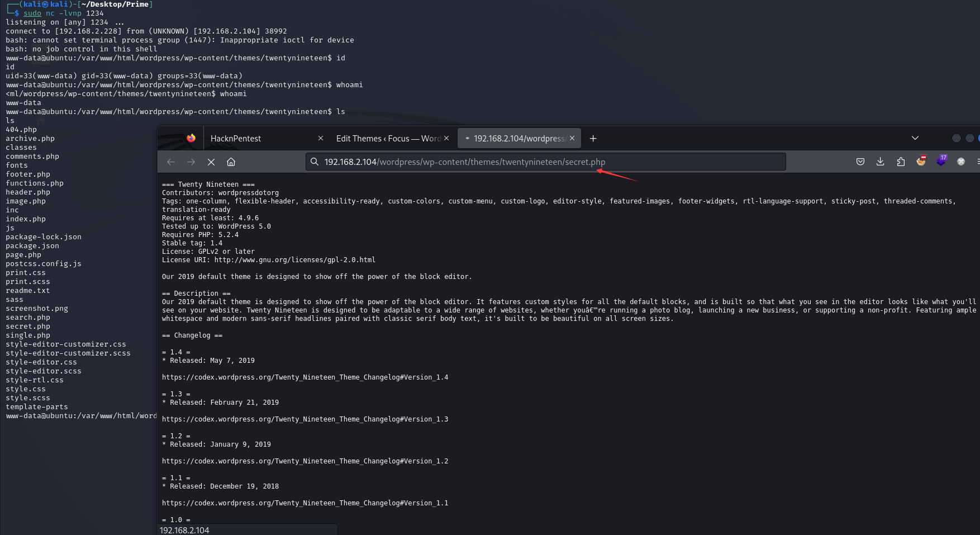Click the first round gray window button
Image resolution: width=980 pixels, height=535 pixels.
(957, 138)
